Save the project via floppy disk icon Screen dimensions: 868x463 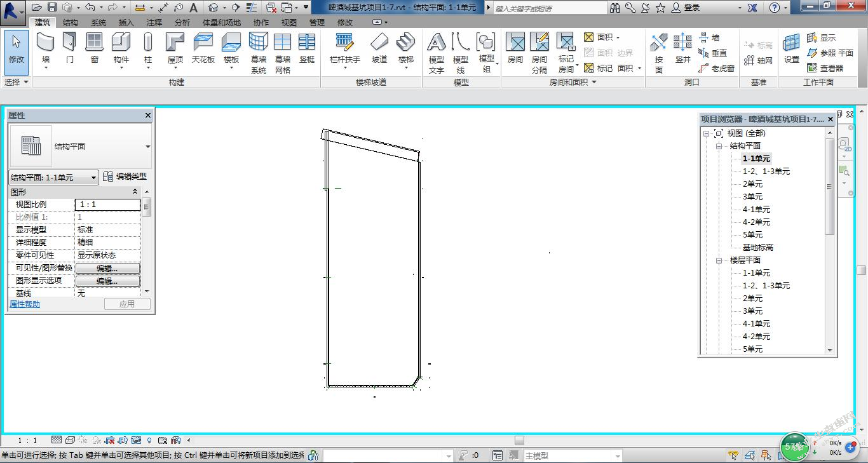point(52,7)
